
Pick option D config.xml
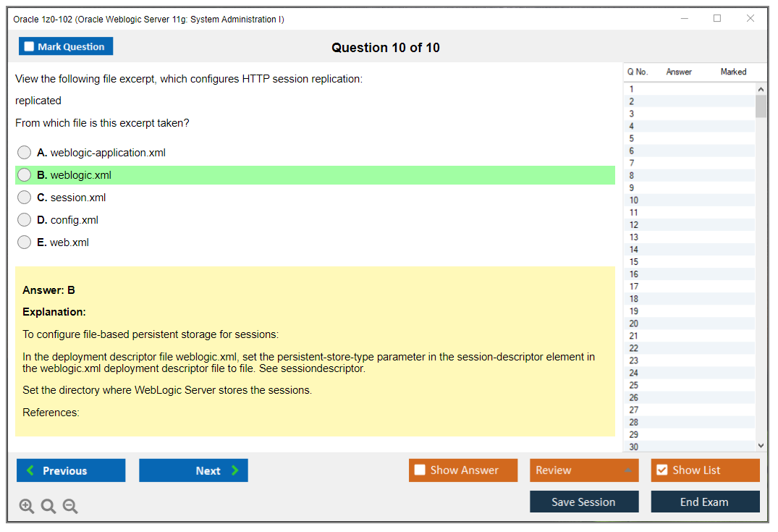[25, 220]
